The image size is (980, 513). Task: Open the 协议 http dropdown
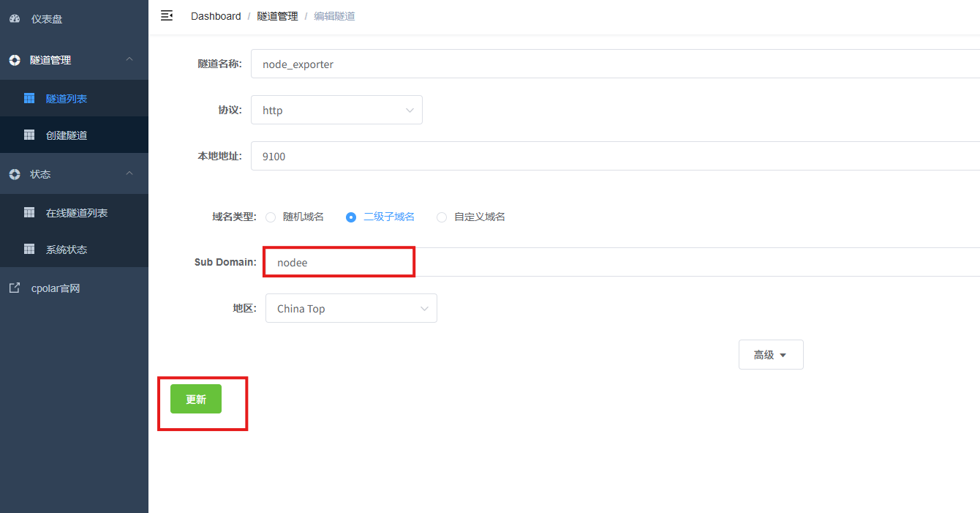(336, 110)
